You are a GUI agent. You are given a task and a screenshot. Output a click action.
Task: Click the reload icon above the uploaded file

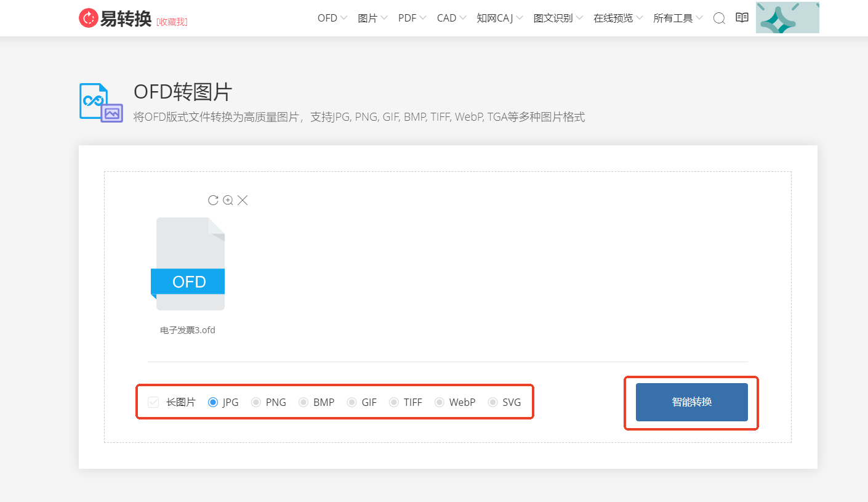tap(212, 200)
